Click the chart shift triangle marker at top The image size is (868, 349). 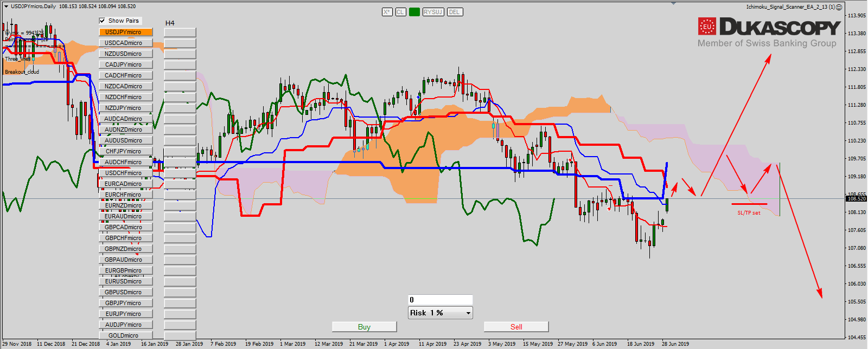pos(674,3)
